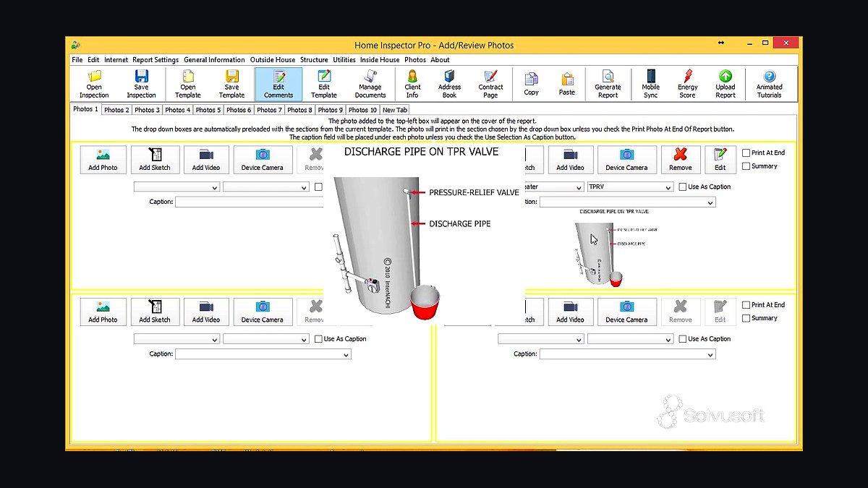Click Add Sketch in top-left photo box
The image size is (868, 488).
point(155,159)
